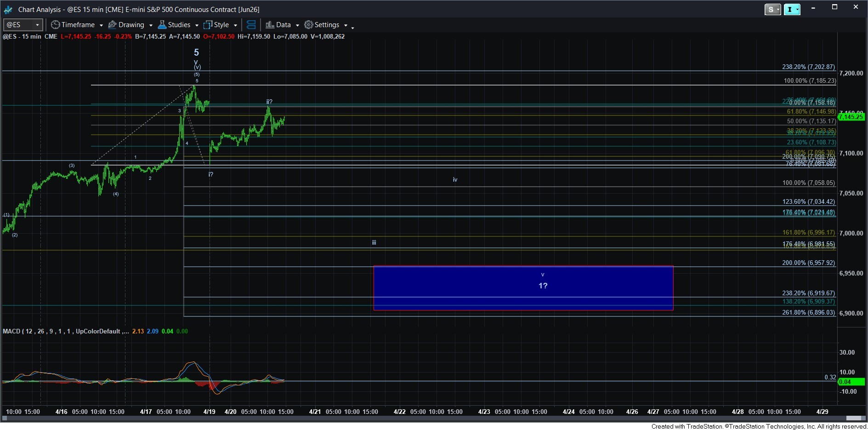Open the @ES symbol dropdown

tap(37, 25)
